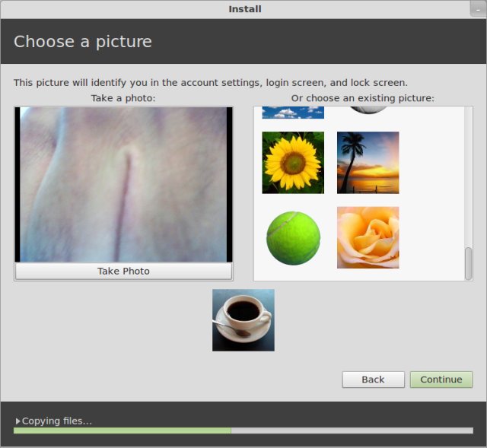Expand the Copying files details triangle
The height and width of the screenshot is (448, 487).
pos(18,421)
